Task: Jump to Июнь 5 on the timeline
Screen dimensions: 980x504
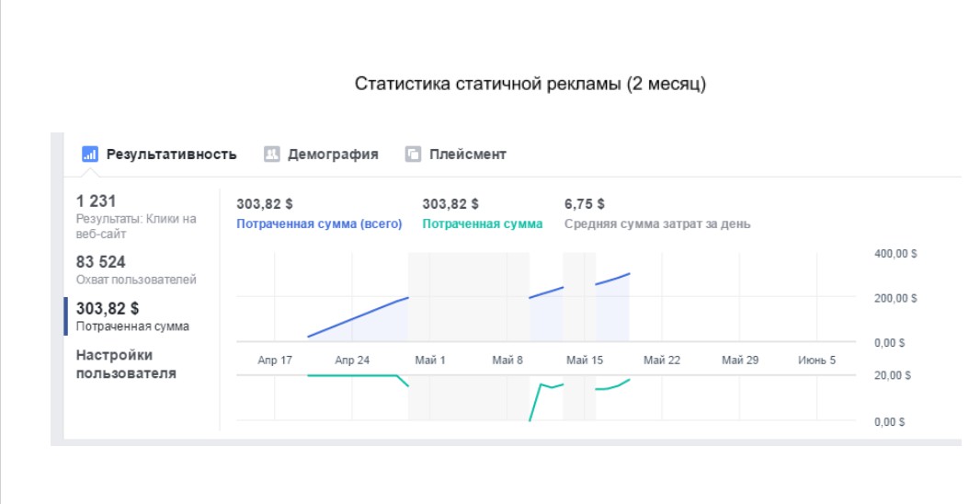Action: (x=817, y=361)
